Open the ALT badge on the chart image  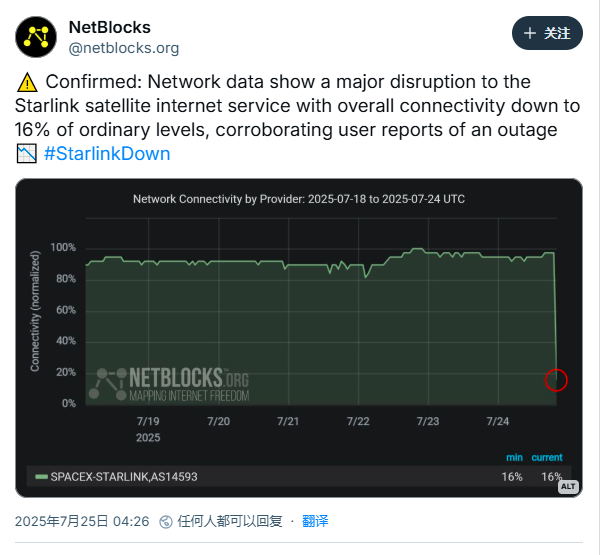click(x=568, y=487)
